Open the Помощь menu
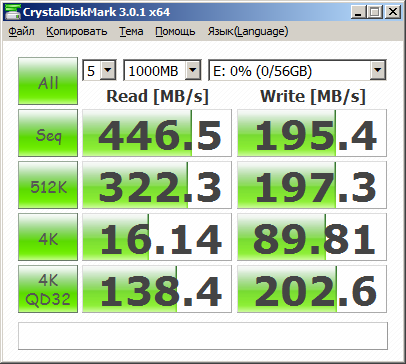 tap(175, 31)
